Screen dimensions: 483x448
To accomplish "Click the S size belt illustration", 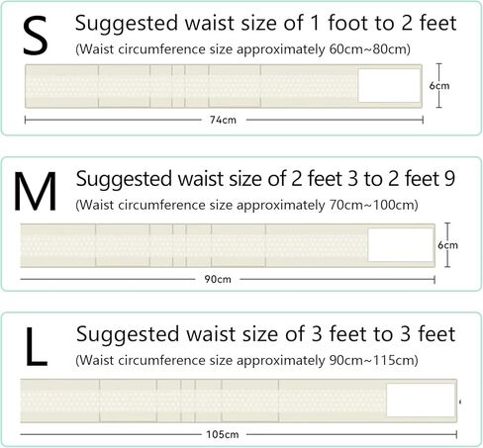I will 224,86.
